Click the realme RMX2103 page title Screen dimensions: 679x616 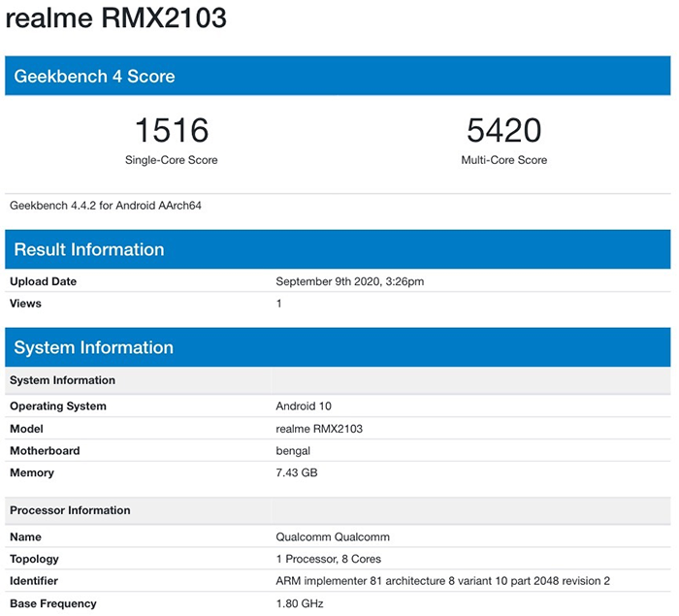[x=115, y=18]
